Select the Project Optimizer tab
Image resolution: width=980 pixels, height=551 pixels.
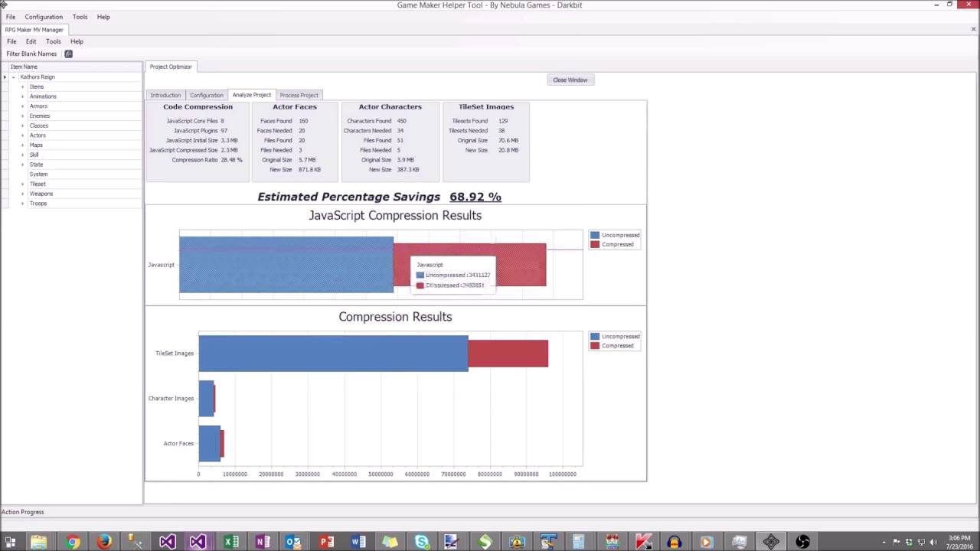tap(171, 67)
